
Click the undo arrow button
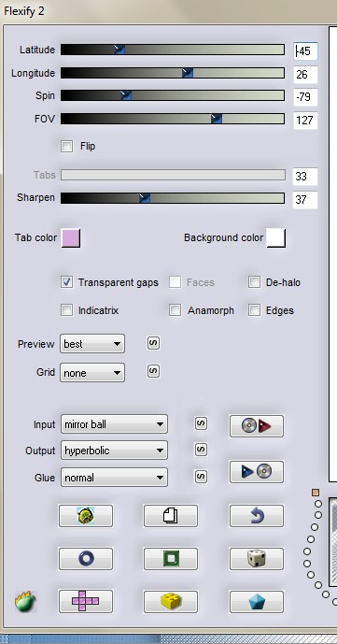[x=256, y=516]
